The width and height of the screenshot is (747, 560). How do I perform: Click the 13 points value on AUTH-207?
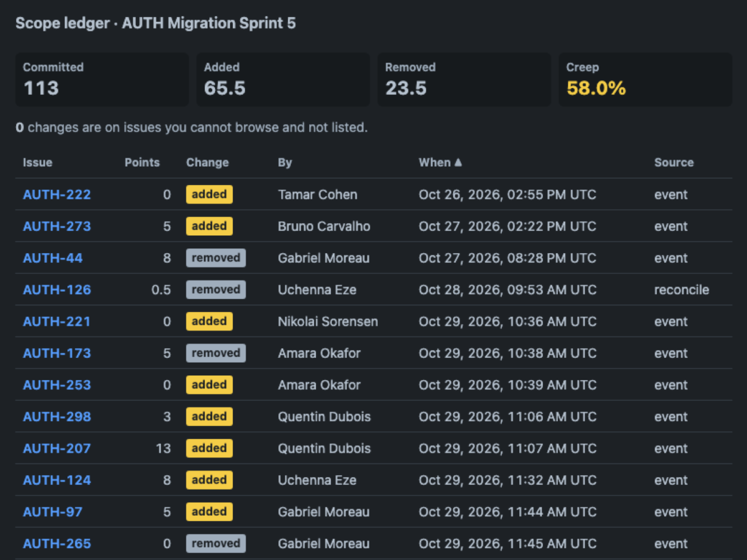[x=163, y=449]
